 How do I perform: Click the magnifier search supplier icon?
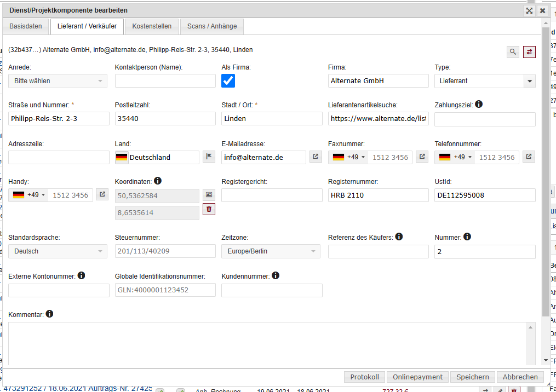tap(513, 52)
